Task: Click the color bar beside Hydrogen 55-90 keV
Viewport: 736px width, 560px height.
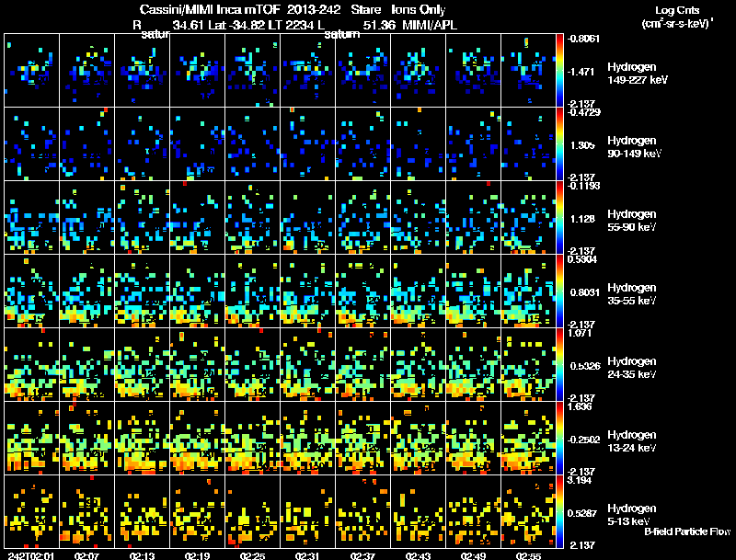Action: (x=559, y=217)
